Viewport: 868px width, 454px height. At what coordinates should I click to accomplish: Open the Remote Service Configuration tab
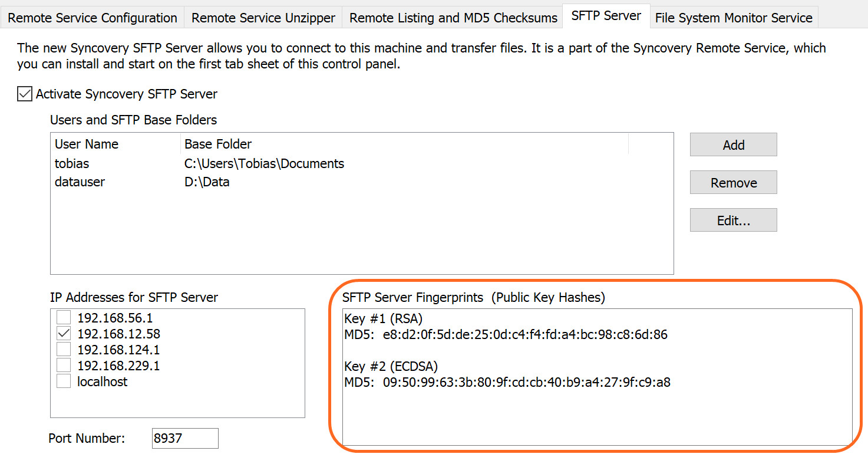pyautogui.click(x=93, y=18)
